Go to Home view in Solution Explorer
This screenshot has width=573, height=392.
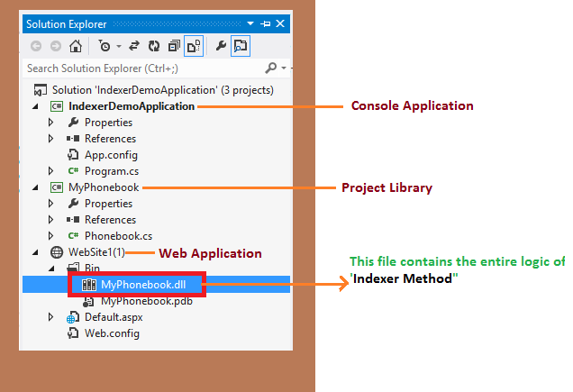(x=76, y=46)
